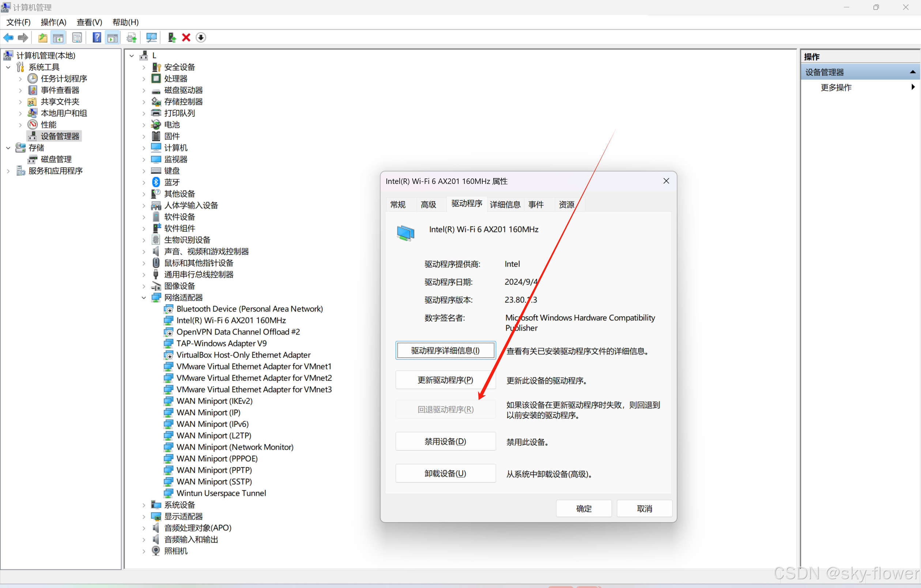Click the 更新驱动程序(P) button
Viewport: 921px width, 588px height.
[445, 380]
